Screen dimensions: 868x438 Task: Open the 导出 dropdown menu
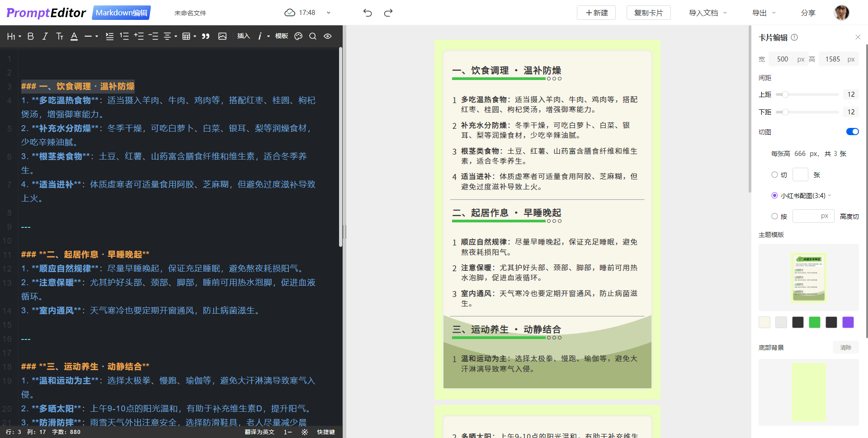764,13
